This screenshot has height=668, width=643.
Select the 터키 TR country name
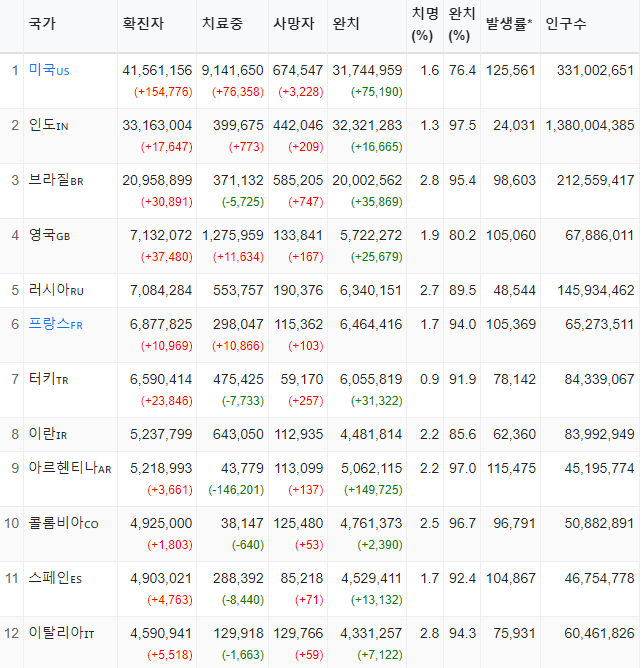pyautogui.click(x=49, y=379)
